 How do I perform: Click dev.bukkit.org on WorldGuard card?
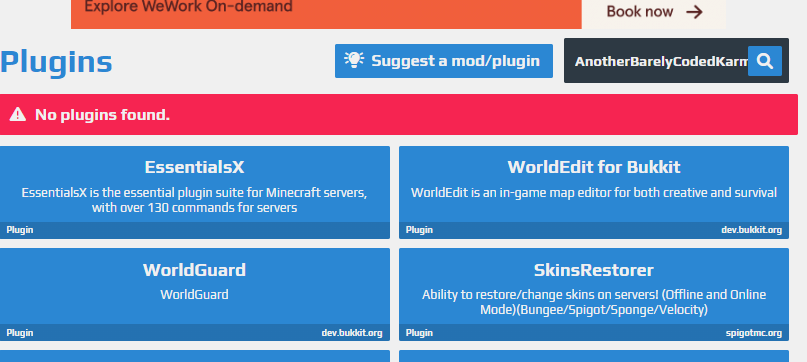(x=352, y=333)
